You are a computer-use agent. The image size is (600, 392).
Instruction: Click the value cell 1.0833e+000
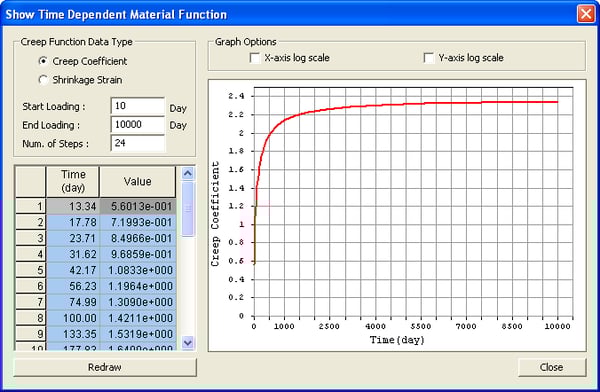point(138,270)
